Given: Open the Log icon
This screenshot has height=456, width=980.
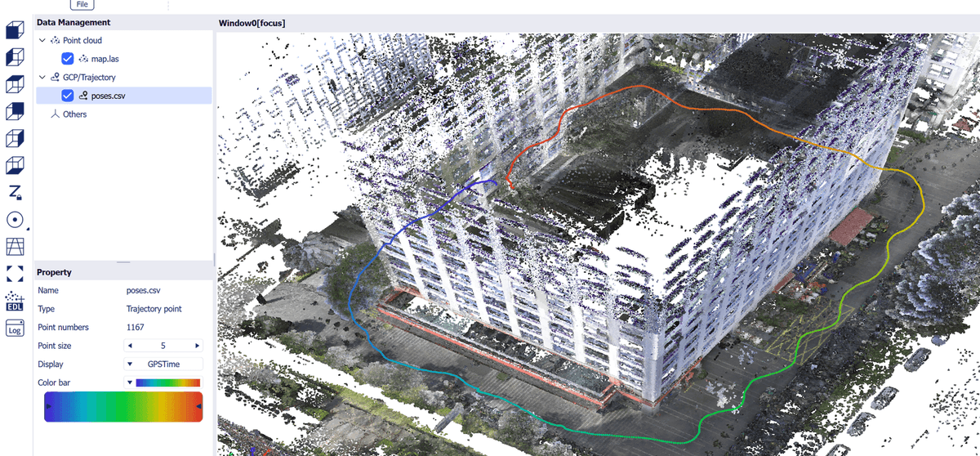Looking at the screenshot, I should tap(15, 329).
